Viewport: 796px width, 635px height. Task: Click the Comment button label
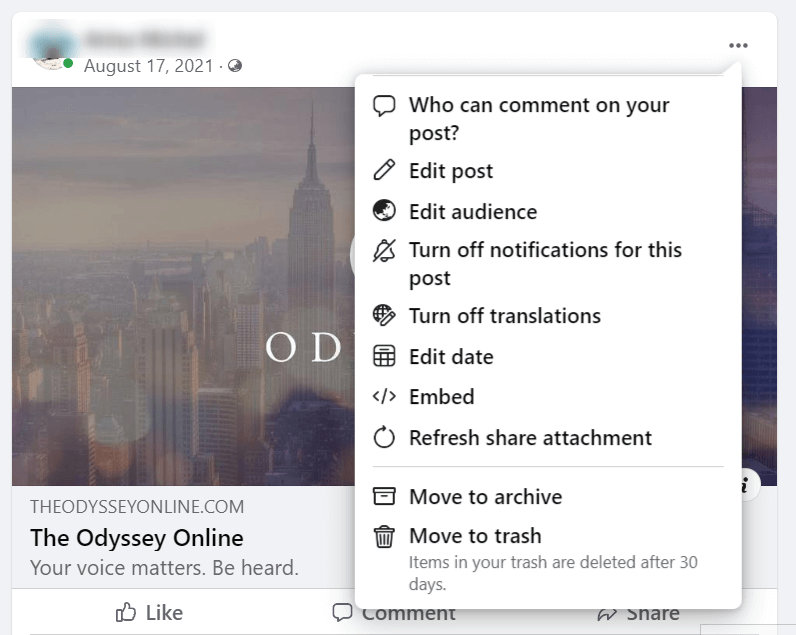409,613
